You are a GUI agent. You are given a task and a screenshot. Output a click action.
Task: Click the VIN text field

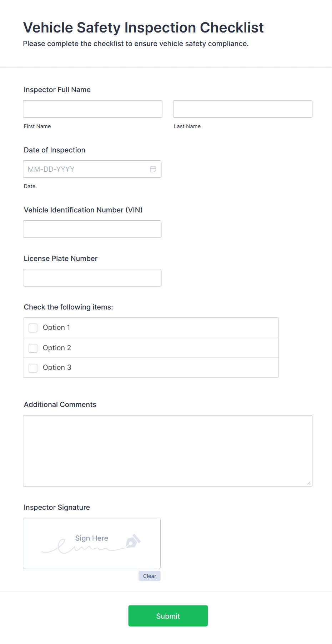(x=92, y=229)
